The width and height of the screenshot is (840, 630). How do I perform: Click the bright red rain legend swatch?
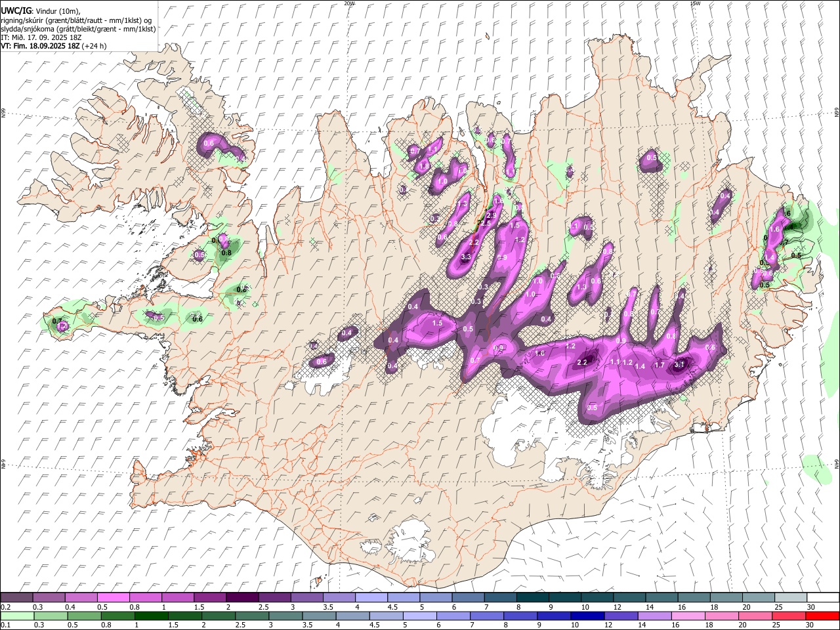[822, 616]
